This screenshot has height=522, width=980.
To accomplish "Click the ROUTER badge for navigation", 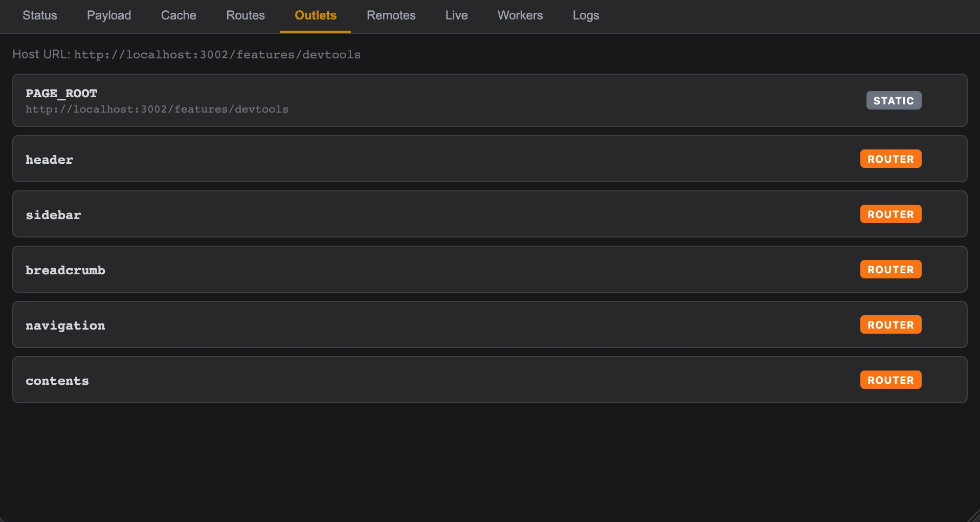I will point(890,325).
